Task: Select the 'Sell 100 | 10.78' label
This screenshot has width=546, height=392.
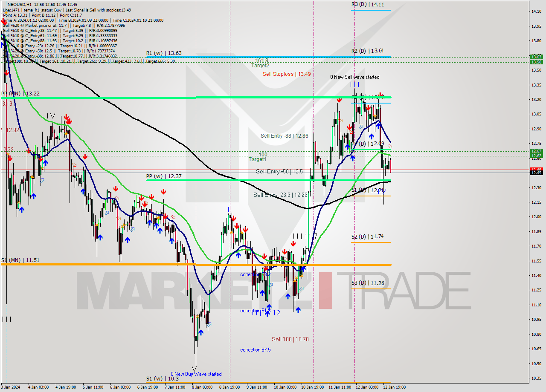Action: click(290, 340)
